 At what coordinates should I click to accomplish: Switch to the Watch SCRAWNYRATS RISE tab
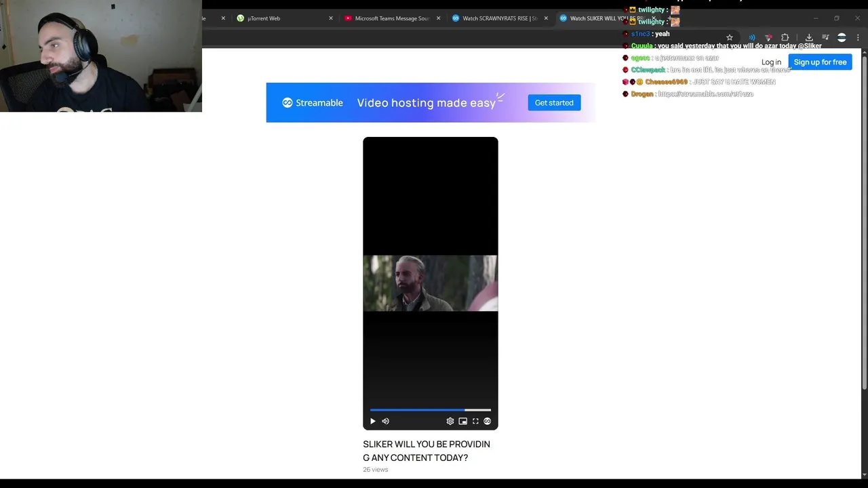[x=500, y=18]
